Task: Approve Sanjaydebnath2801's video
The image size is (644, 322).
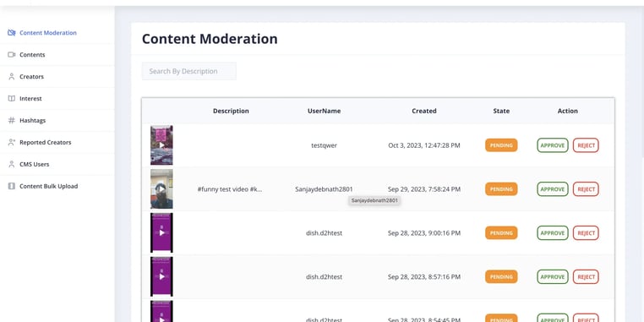Action: coord(553,189)
